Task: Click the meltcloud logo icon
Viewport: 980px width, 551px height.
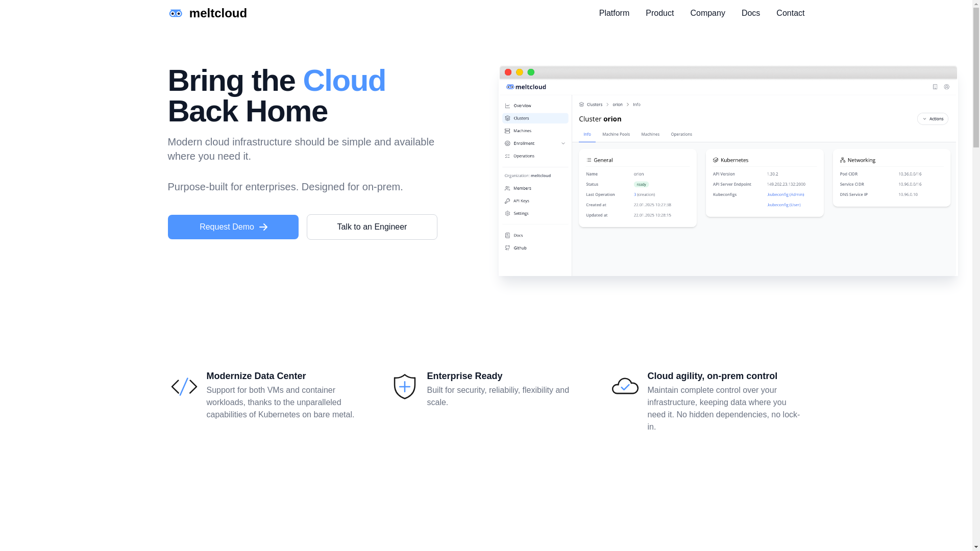Action: [175, 13]
